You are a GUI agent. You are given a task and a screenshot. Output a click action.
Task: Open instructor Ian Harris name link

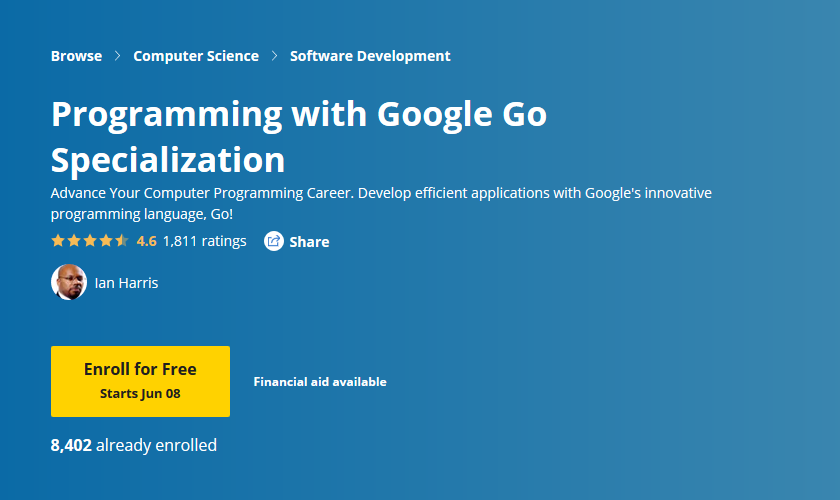pos(126,283)
